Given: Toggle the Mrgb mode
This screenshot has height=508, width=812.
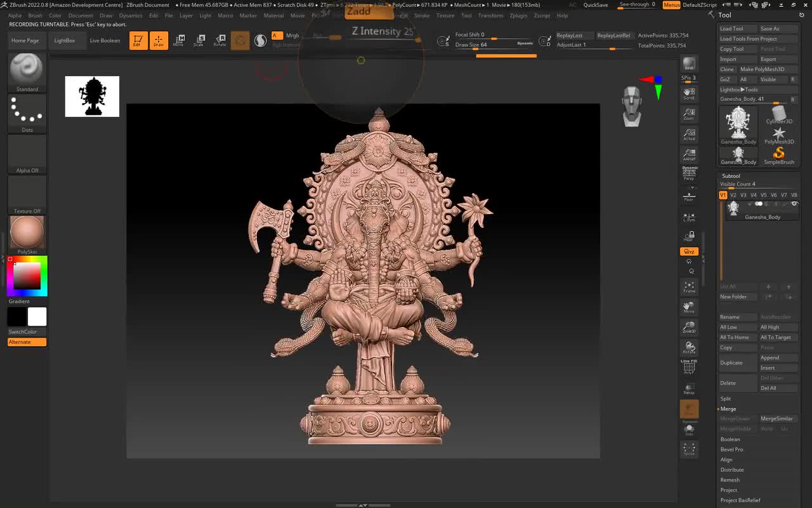Looking at the screenshot, I should tap(292, 36).
